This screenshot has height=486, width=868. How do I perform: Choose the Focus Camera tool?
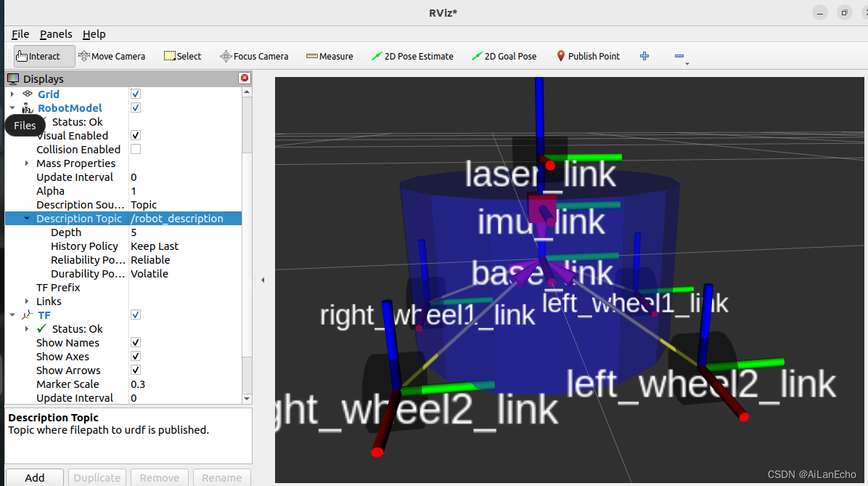[x=254, y=56]
